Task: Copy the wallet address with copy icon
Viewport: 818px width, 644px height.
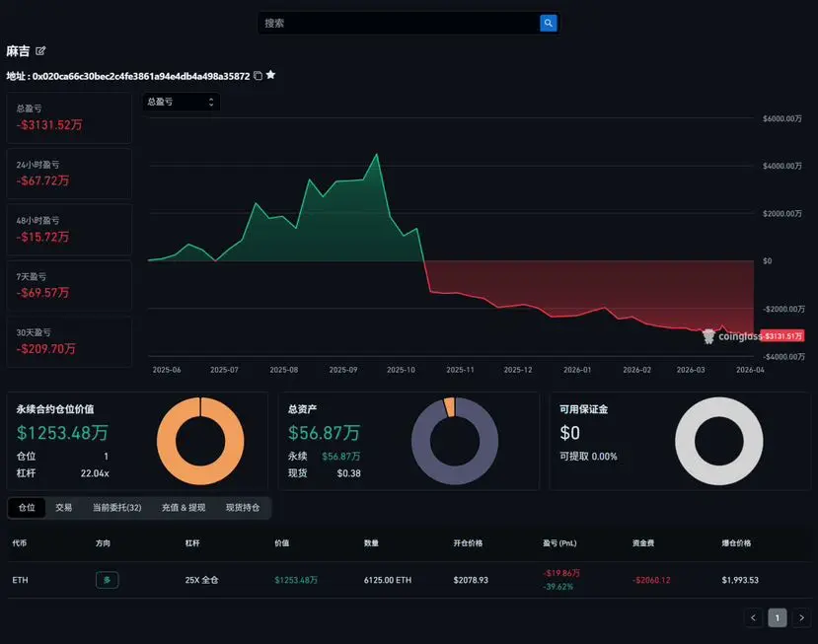Action: (x=258, y=76)
